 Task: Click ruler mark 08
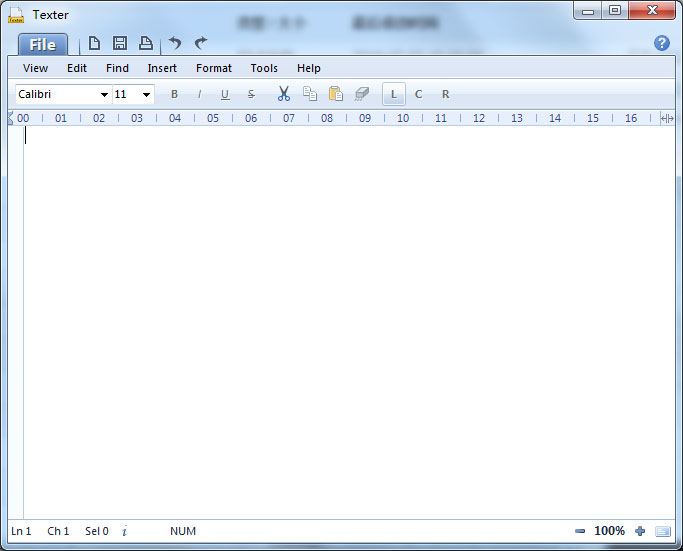point(327,118)
